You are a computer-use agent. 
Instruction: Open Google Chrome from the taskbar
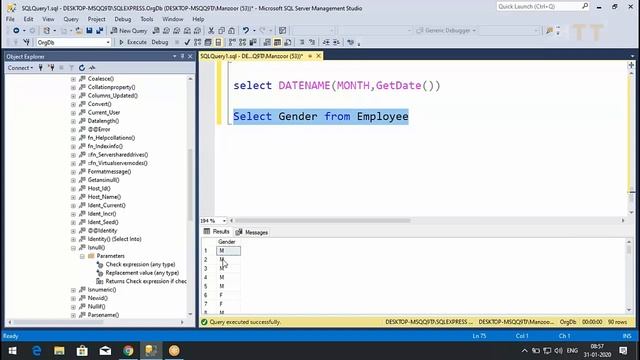coord(128,351)
